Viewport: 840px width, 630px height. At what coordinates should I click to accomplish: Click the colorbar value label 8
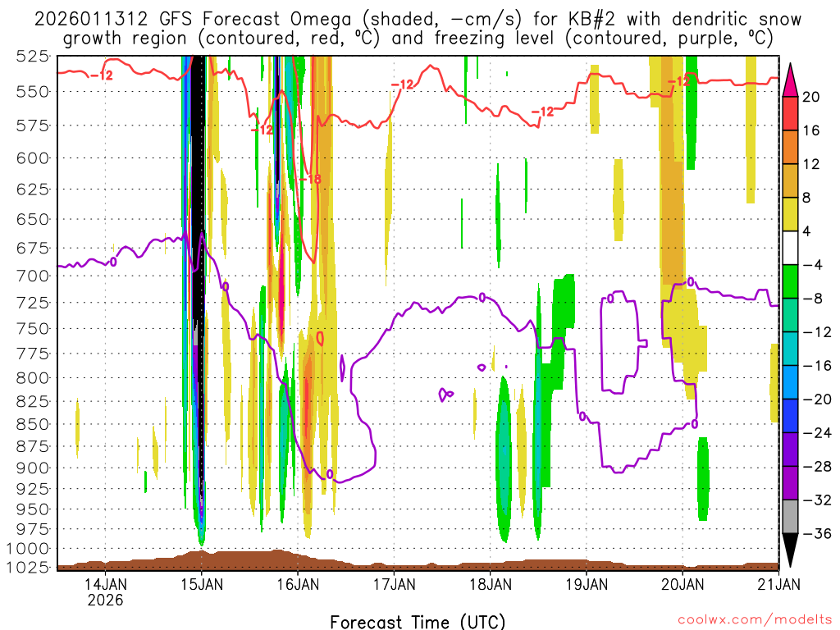807,198
